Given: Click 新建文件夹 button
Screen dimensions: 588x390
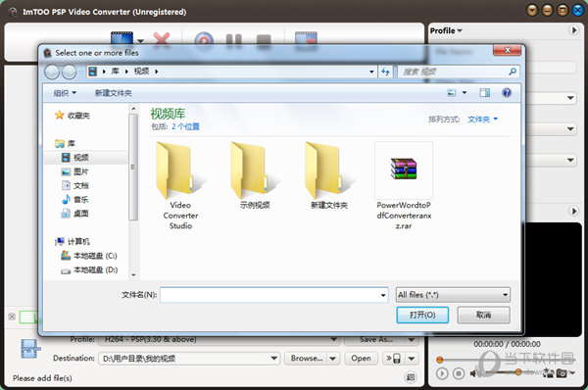Looking at the screenshot, I should tap(114, 93).
